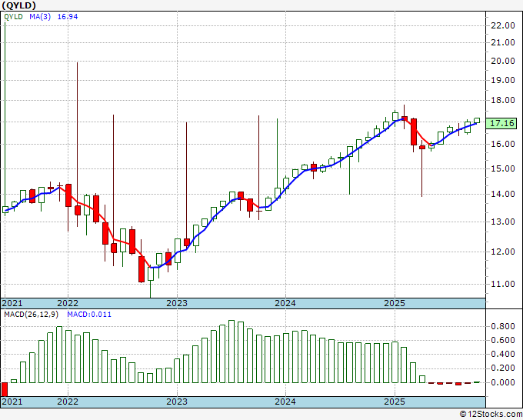Select the 0.600 MACD axis label
Screen dimensions: 523x420
click(503, 340)
